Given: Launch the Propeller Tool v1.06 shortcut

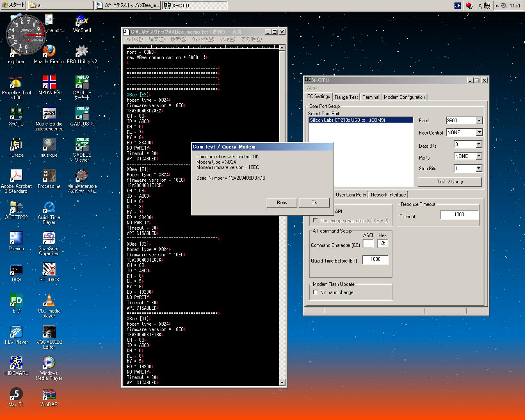Looking at the screenshot, I should [x=16, y=83].
